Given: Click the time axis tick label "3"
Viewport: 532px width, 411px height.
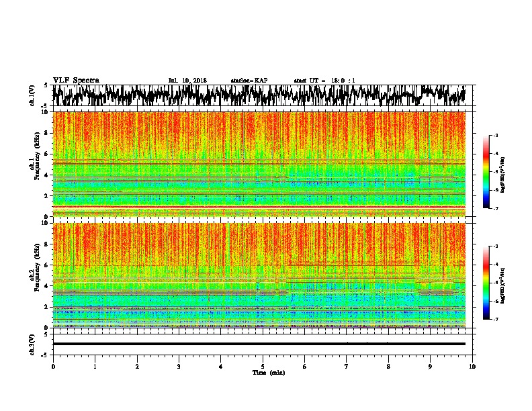Looking at the screenshot, I should [179, 367].
